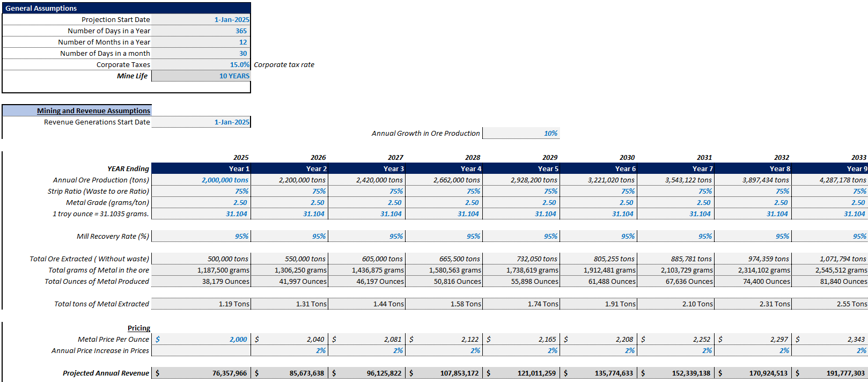Select the Year 5 column header
Screen dimensions: 868x382
[x=521, y=168]
